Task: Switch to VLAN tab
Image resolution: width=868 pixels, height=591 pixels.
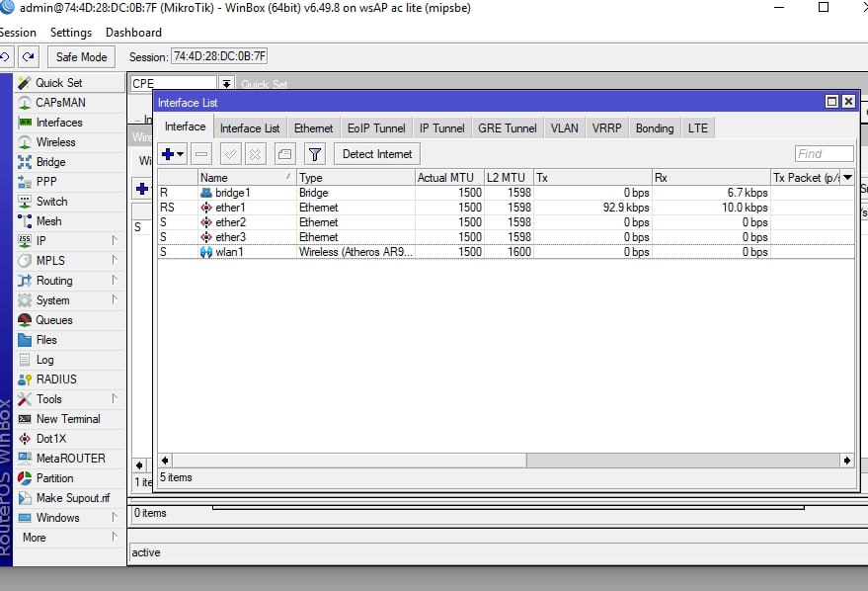Action: click(x=564, y=128)
